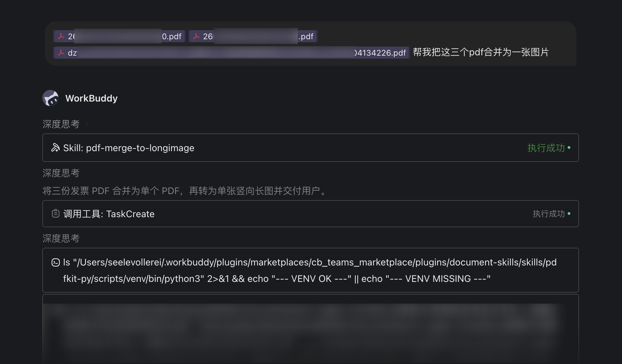Click the WorkBuddy avatar icon
The image size is (622, 364).
[x=51, y=98]
